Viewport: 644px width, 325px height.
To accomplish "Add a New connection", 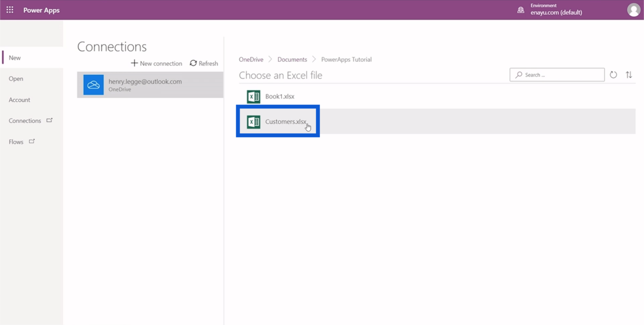I will [x=156, y=63].
